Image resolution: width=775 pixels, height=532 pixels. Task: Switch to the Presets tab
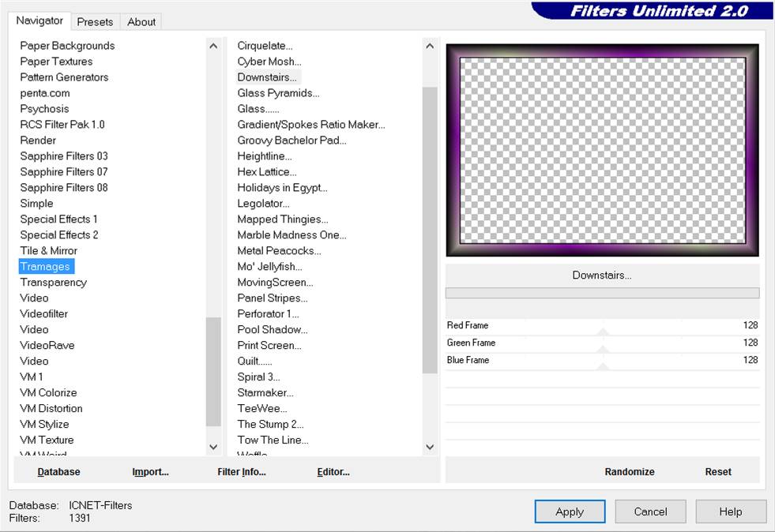pyautogui.click(x=95, y=22)
